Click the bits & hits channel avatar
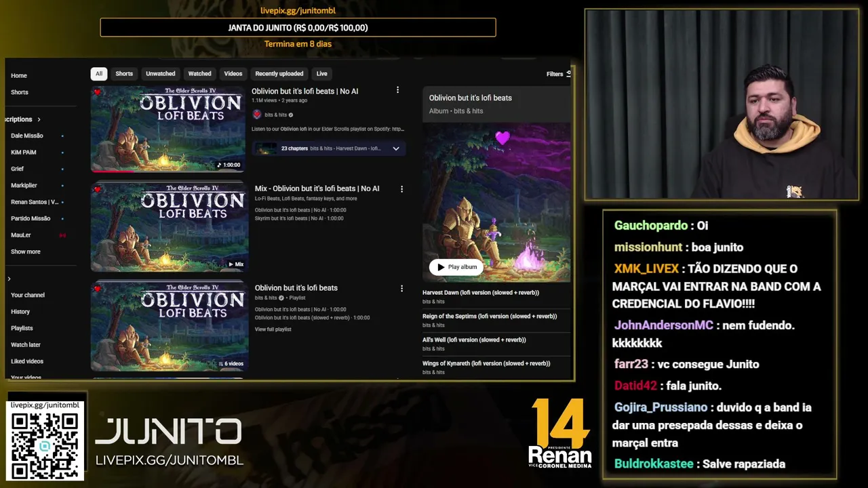Image resolution: width=868 pixels, height=488 pixels. (257, 115)
